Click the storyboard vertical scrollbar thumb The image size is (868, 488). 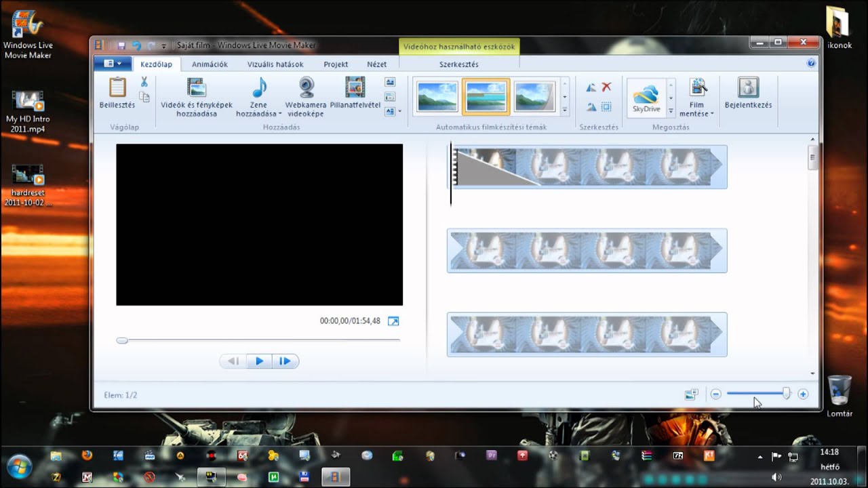coord(812,158)
